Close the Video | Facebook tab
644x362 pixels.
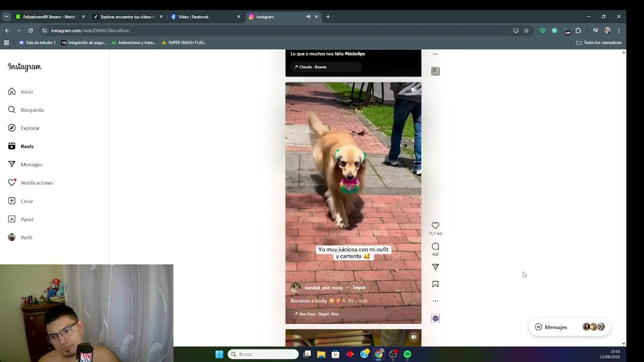pos(238,17)
